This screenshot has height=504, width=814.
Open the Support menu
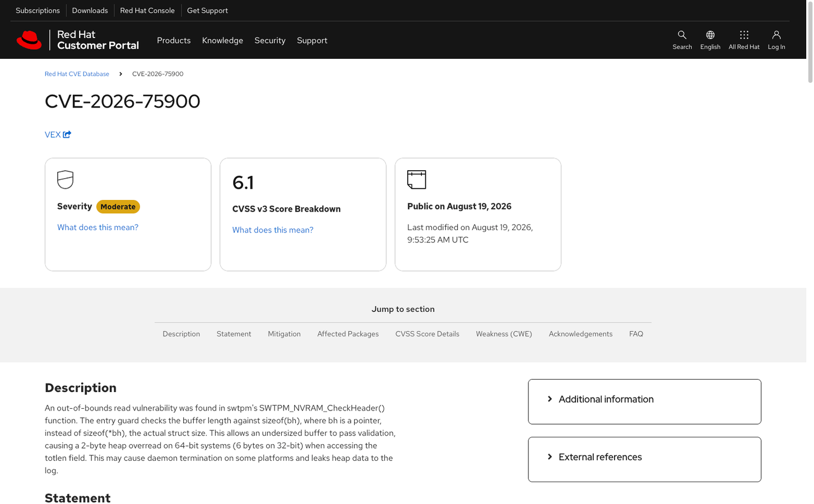point(312,40)
